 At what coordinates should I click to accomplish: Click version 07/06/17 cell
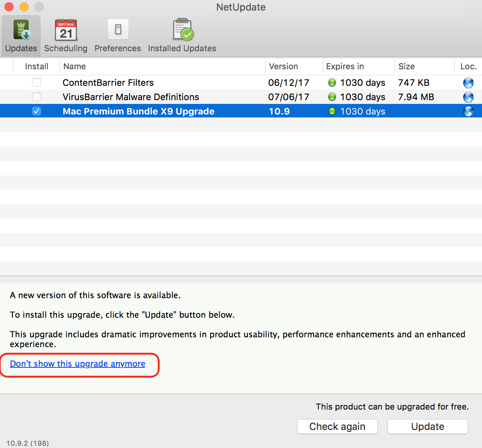click(x=288, y=97)
